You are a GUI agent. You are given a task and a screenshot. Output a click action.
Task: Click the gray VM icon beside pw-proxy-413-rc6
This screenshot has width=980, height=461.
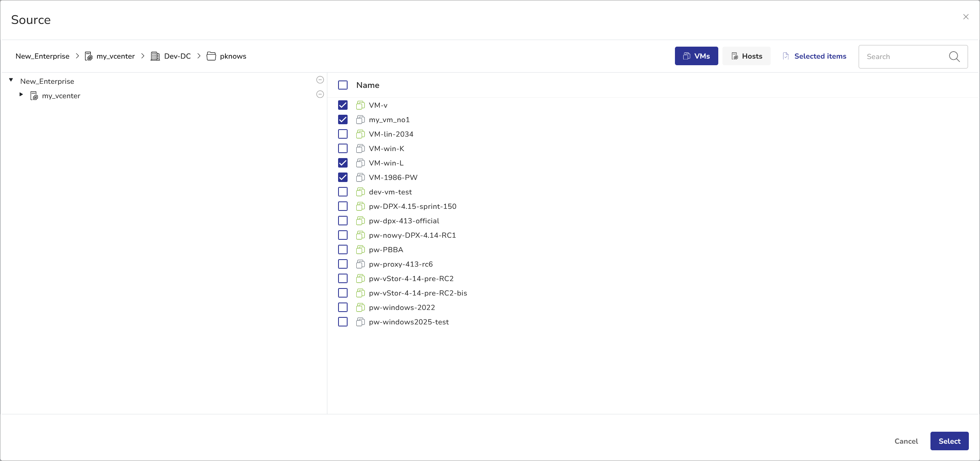click(360, 264)
